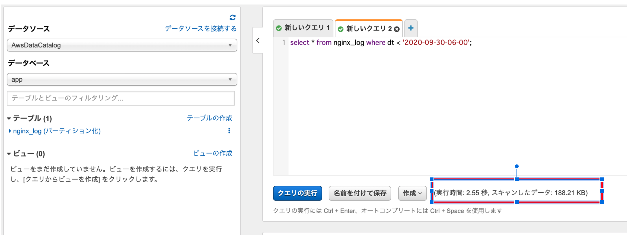The image size is (644, 242).
Task: Refresh the data source list icon
Action: (x=232, y=18)
